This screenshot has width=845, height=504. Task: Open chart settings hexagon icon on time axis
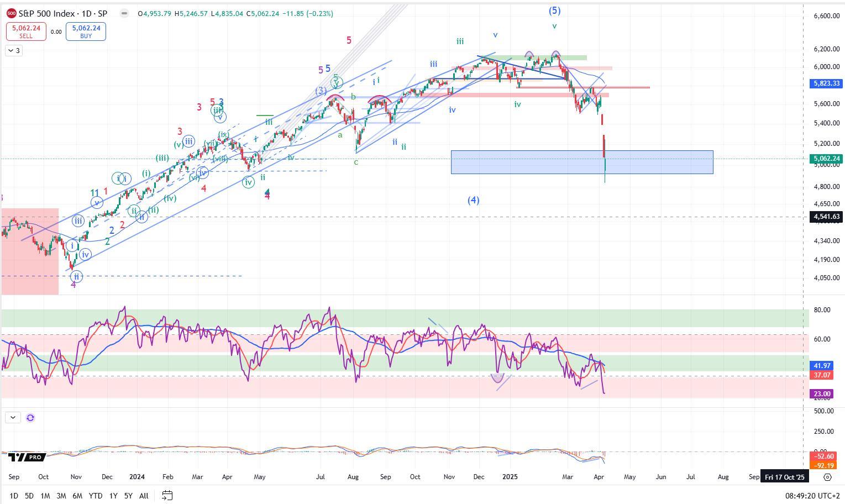tap(827, 476)
